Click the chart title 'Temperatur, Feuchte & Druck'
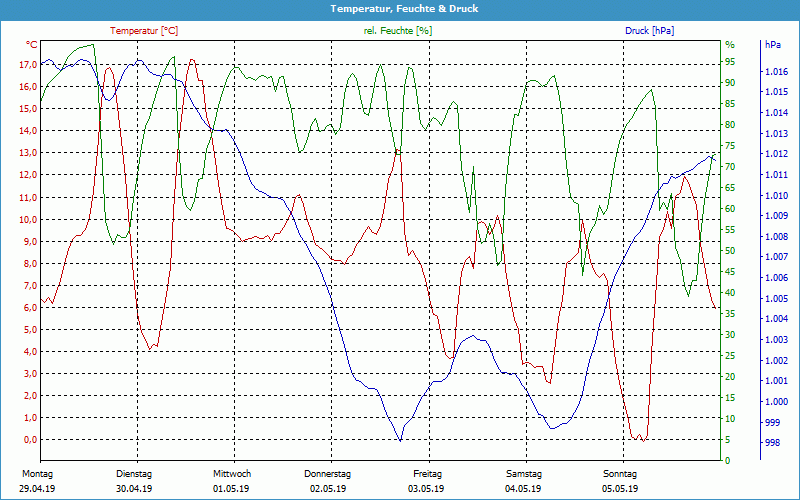 404,9
